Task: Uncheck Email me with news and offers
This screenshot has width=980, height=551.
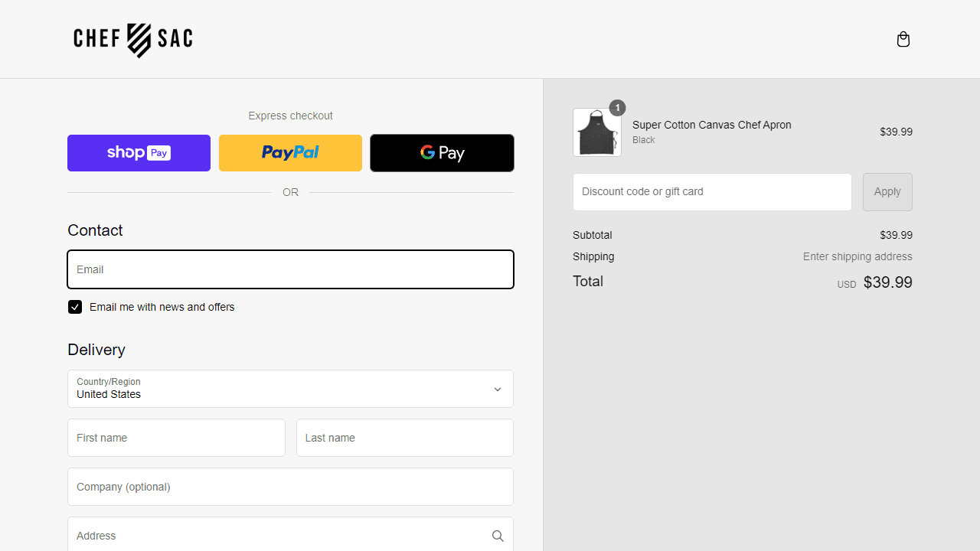Action: 75,307
